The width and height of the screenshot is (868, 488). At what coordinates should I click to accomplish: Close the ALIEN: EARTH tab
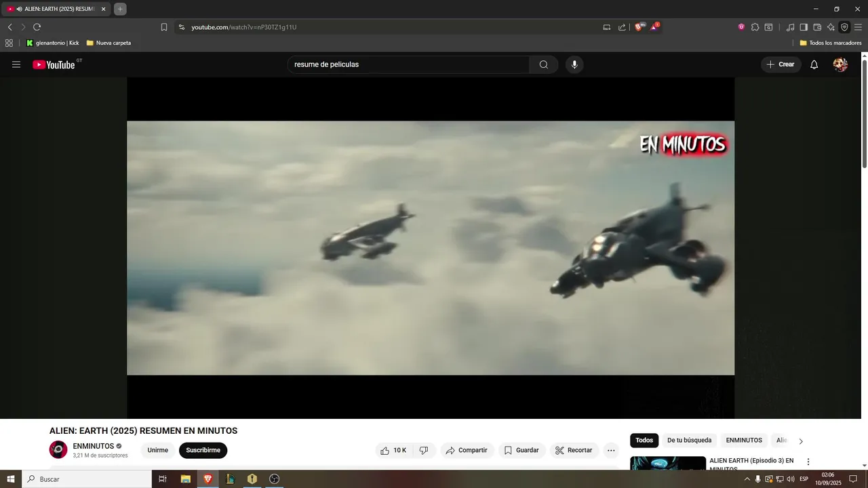(104, 9)
